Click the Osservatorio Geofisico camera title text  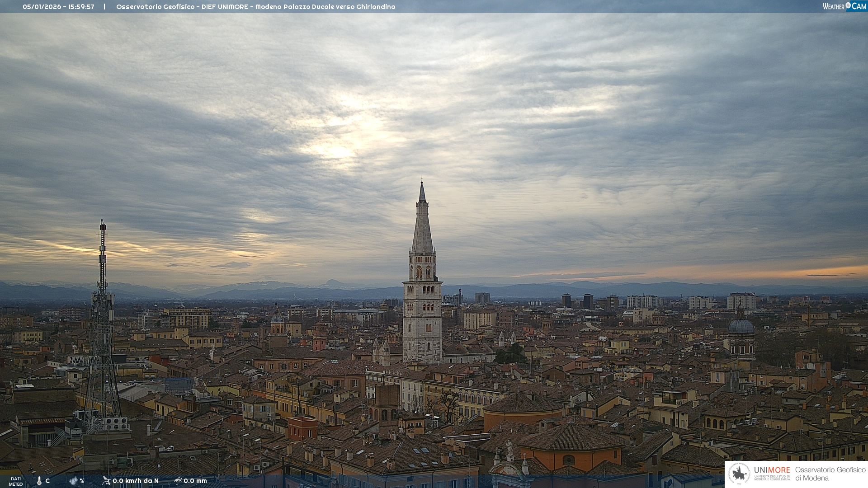255,7
